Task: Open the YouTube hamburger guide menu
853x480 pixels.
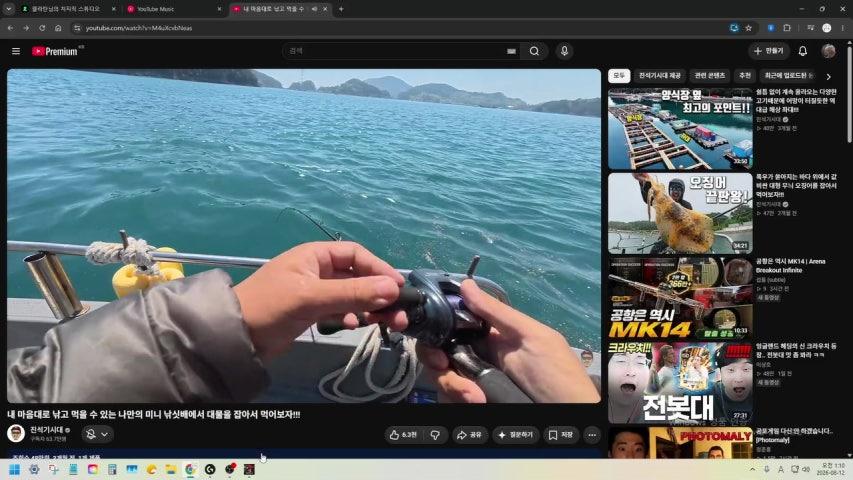Action: coord(16,51)
